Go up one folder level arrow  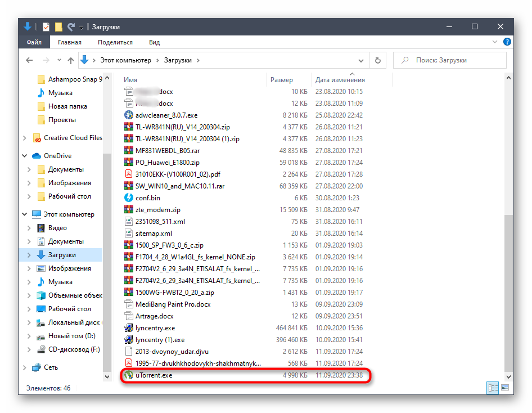(71, 60)
